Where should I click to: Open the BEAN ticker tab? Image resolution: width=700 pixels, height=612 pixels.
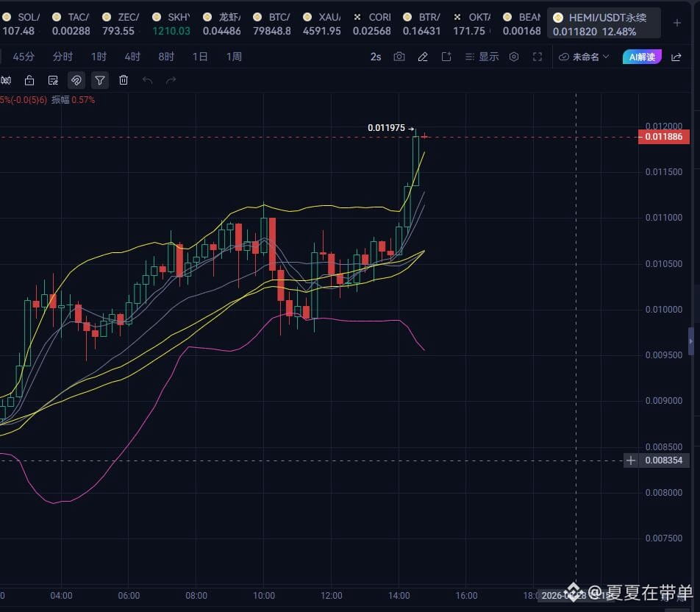[521, 24]
